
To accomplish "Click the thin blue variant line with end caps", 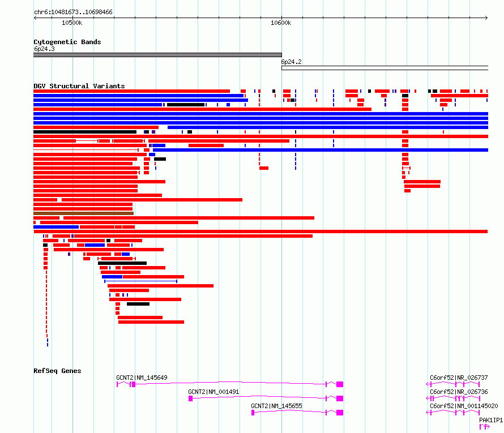I will coord(140,281).
